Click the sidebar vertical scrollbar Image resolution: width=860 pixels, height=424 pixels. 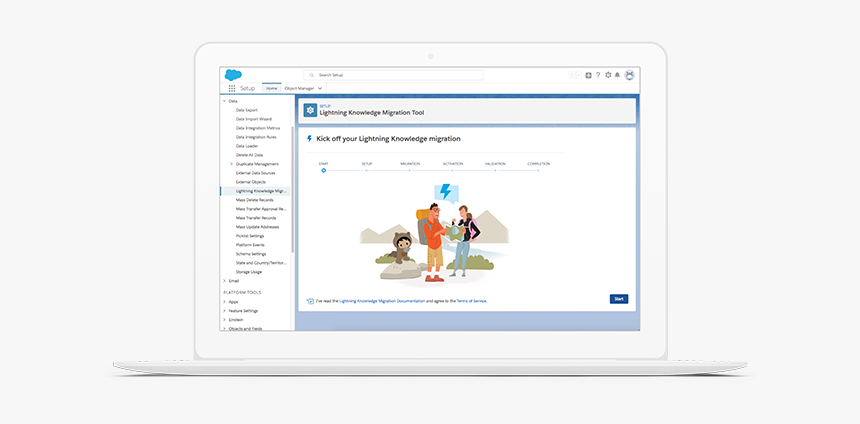292,189
